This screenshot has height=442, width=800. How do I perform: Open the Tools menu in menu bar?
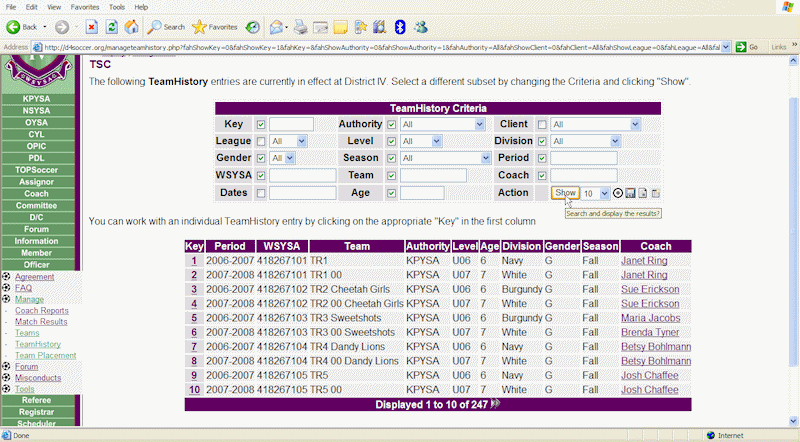click(116, 7)
